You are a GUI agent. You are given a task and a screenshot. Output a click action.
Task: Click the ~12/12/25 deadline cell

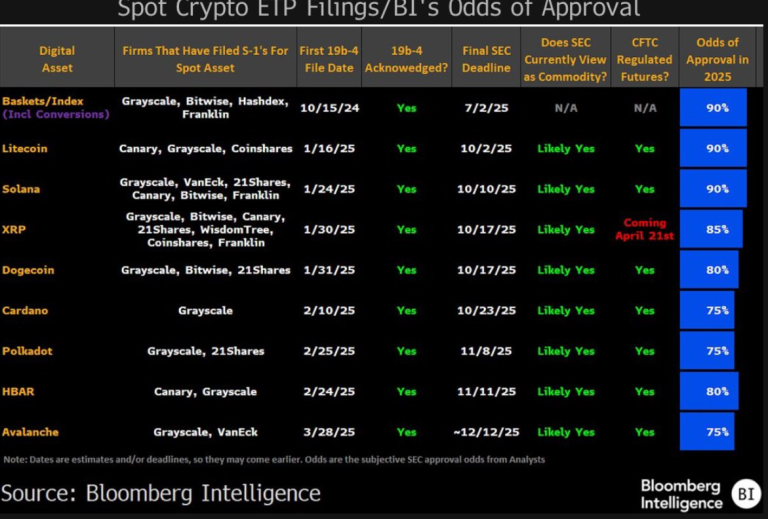point(486,432)
